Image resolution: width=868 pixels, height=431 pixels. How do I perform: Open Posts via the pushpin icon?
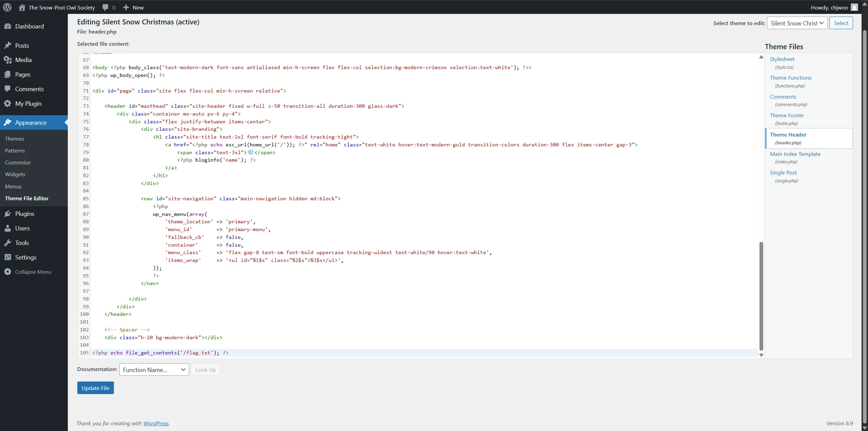click(8, 46)
